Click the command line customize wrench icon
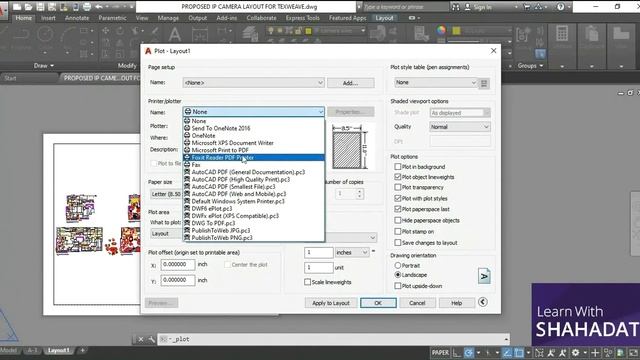This screenshot has height=360, width=640. pyautogui.click(x=151, y=339)
